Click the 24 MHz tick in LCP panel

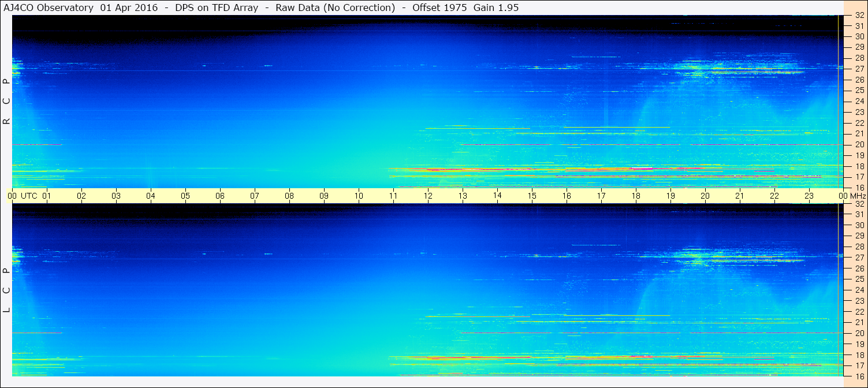[x=859, y=290]
